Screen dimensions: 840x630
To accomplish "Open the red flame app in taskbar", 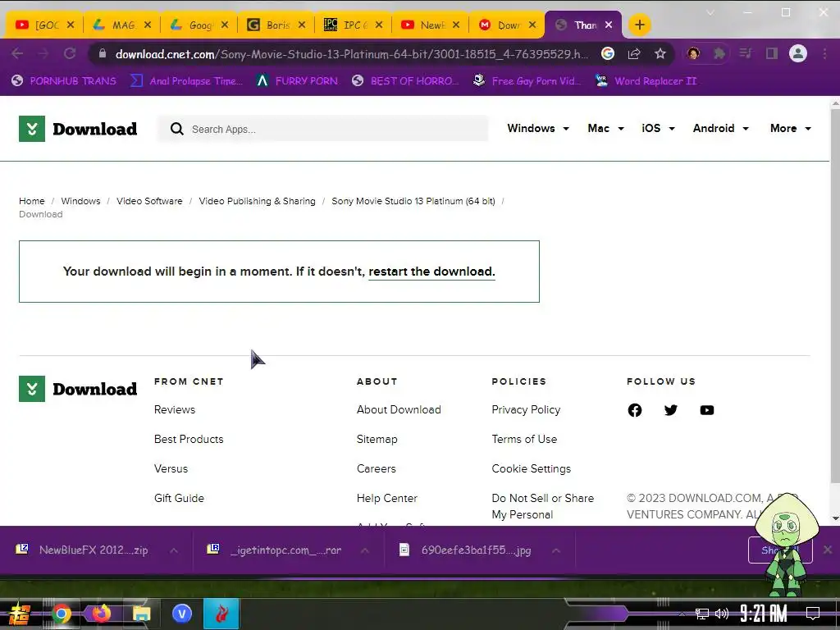I will pos(221,614).
